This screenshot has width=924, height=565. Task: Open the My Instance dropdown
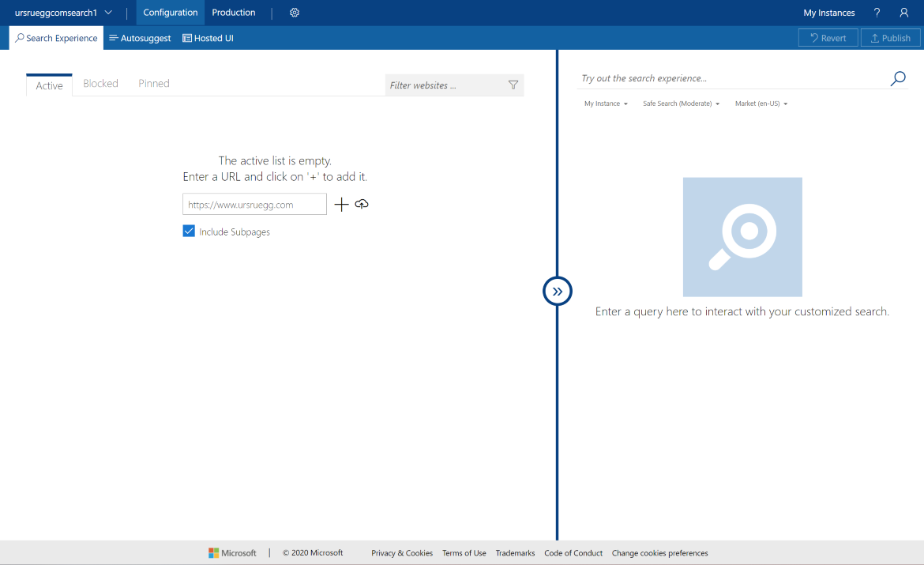(x=606, y=104)
